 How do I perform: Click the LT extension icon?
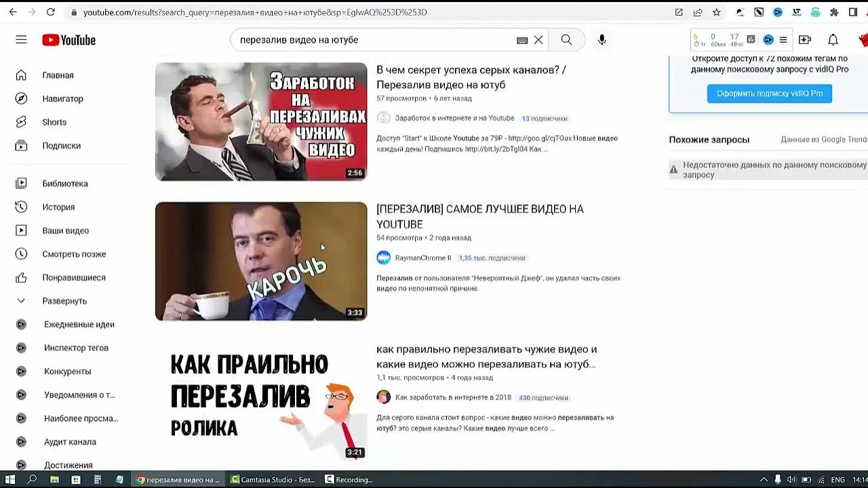point(797,12)
